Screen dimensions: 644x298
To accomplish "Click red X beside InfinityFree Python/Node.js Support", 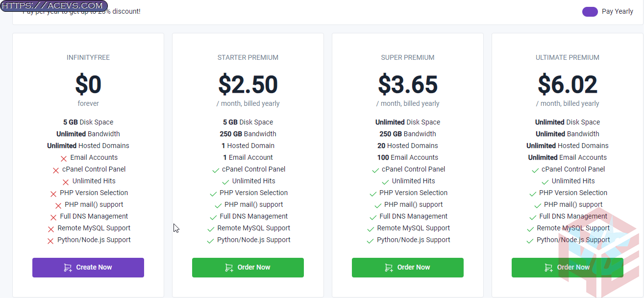I will click(50, 241).
